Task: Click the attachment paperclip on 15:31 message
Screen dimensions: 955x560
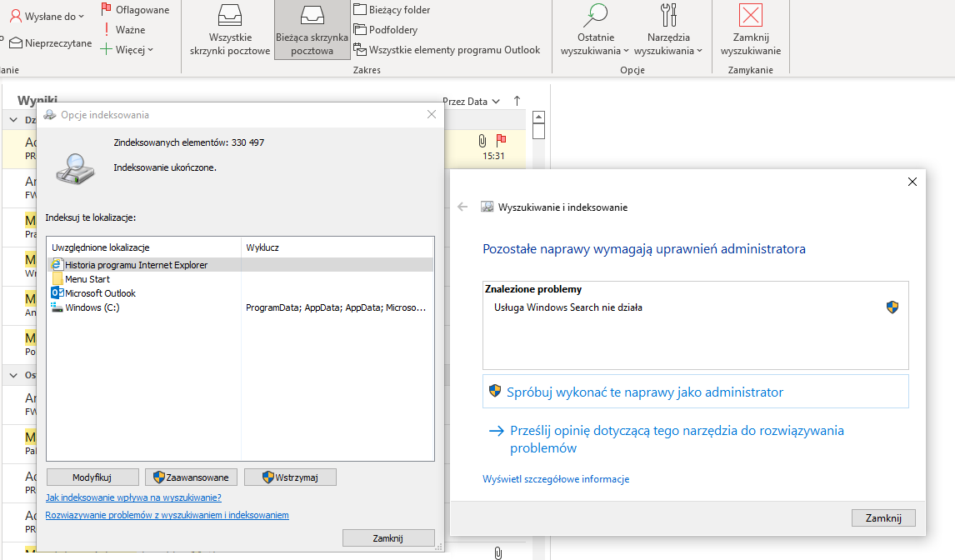Action: 482,141
